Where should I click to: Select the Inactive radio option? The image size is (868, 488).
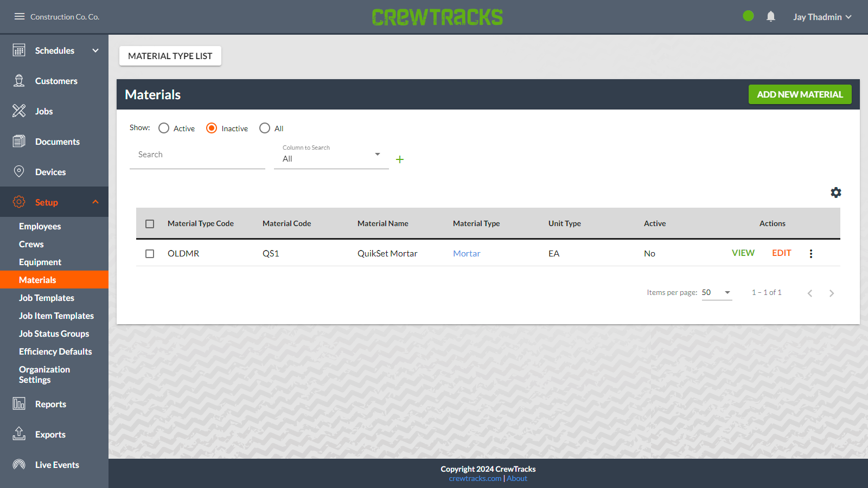click(212, 128)
